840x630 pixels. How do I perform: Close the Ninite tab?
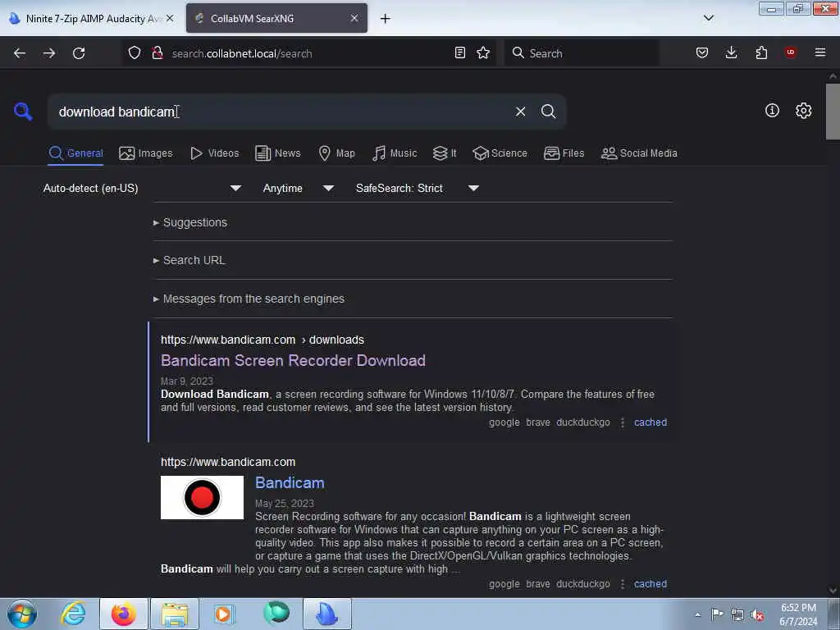pos(170,18)
